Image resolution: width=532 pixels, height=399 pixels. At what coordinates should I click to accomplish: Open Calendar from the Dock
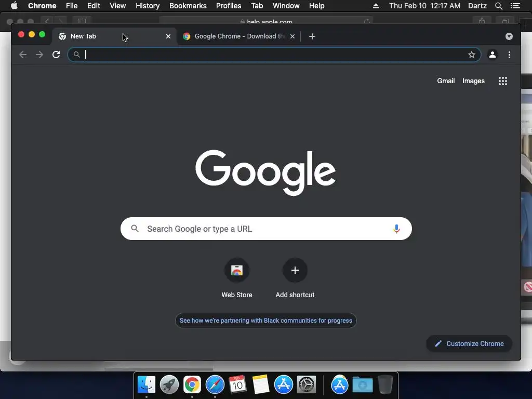[237, 385]
